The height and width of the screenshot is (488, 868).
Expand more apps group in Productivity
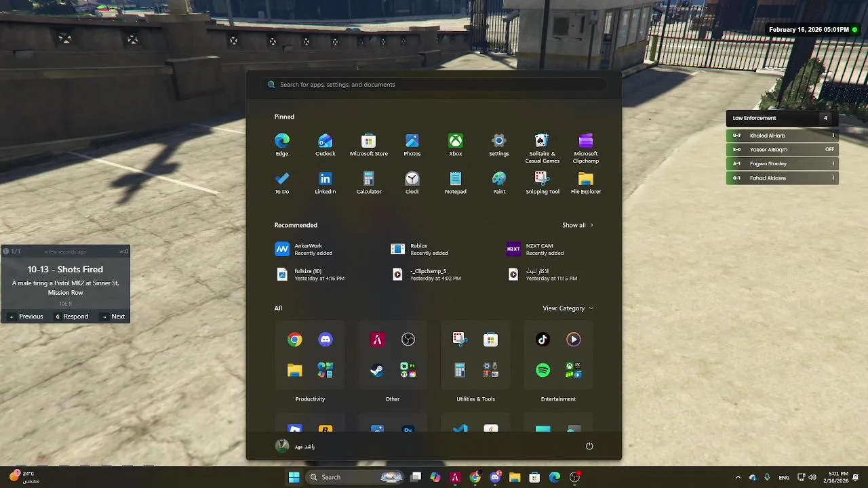pyautogui.click(x=325, y=370)
